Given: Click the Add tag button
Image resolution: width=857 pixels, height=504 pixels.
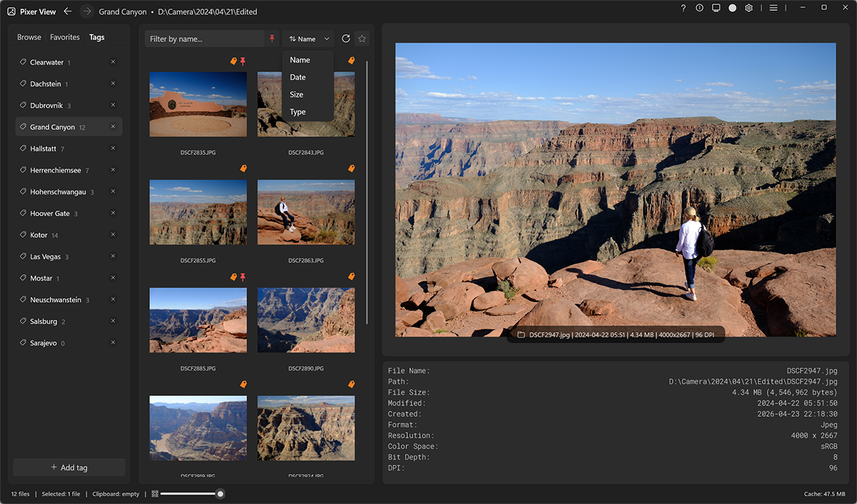Looking at the screenshot, I should point(69,467).
